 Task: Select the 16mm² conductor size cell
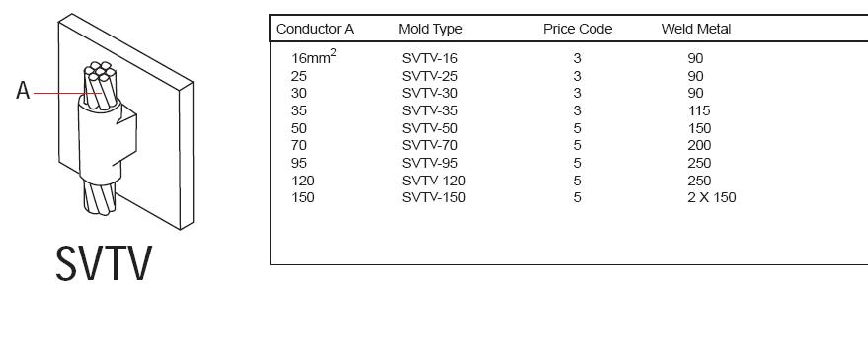313,57
